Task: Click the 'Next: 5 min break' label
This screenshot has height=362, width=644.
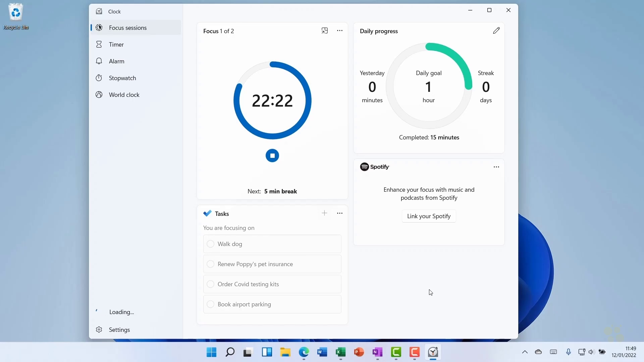Action: pyautogui.click(x=272, y=191)
